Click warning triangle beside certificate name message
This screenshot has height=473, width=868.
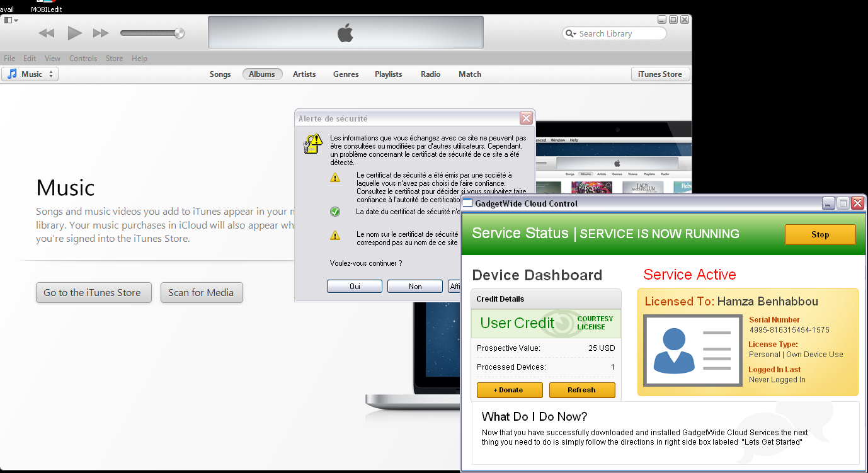(335, 236)
